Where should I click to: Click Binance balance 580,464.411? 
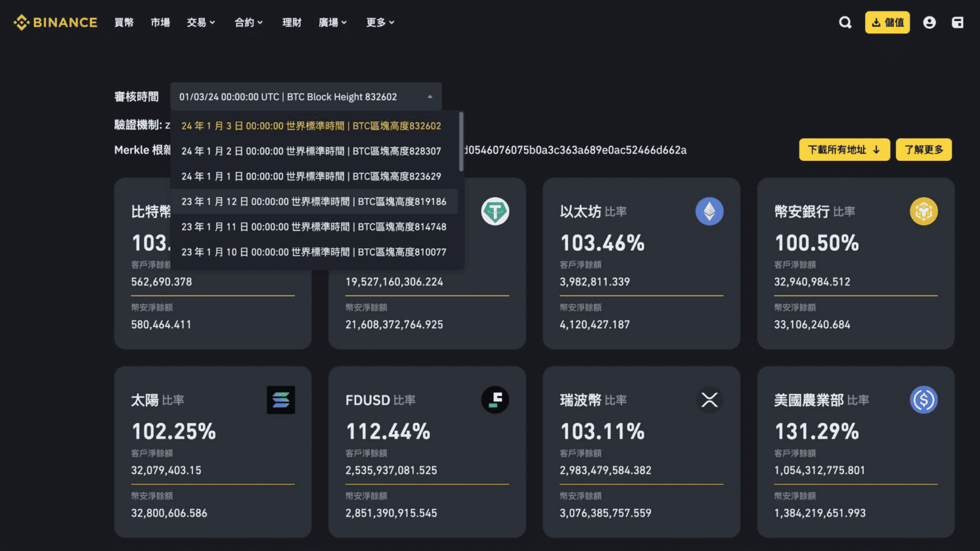[161, 324]
